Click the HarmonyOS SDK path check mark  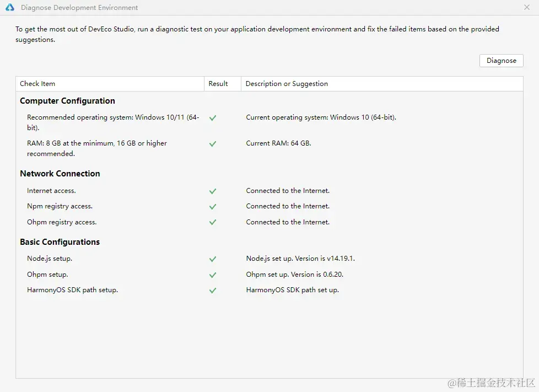point(213,291)
